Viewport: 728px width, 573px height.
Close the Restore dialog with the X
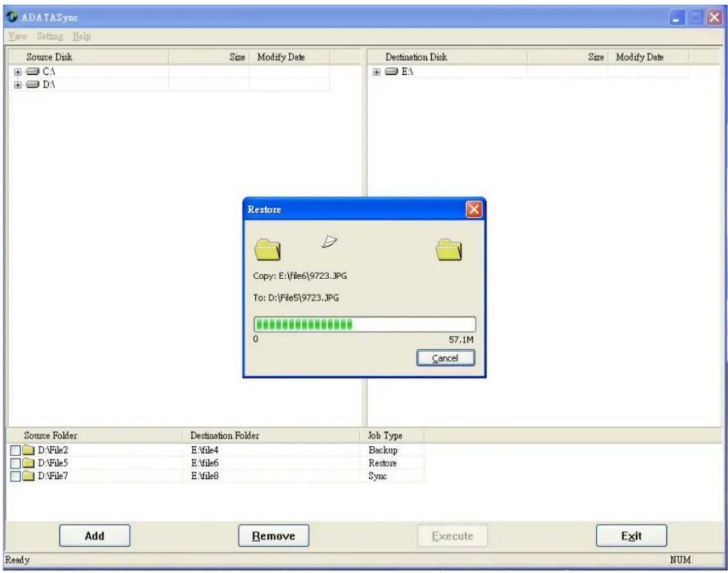pyautogui.click(x=474, y=209)
